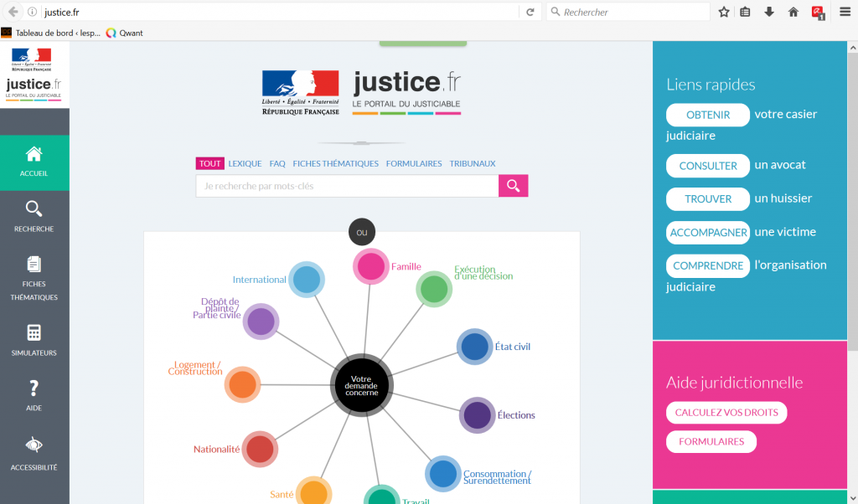Go to browser home page icon
Screen dimensions: 858x504
coord(793,12)
